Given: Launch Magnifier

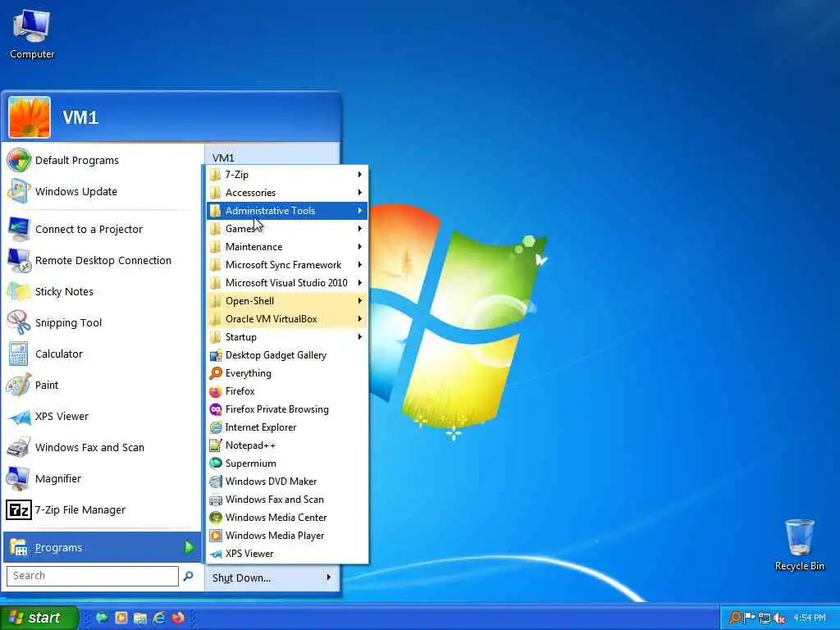Looking at the screenshot, I should (x=102, y=478).
